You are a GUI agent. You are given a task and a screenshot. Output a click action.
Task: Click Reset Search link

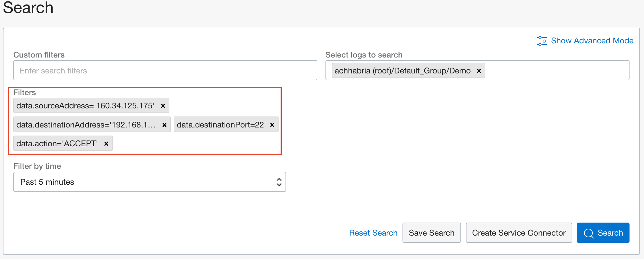(x=373, y=233)
